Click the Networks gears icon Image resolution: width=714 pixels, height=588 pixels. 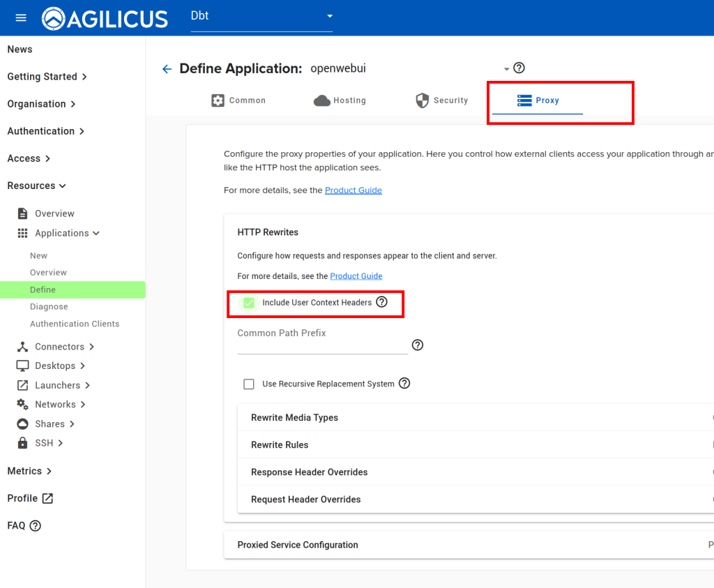[22, 405]
